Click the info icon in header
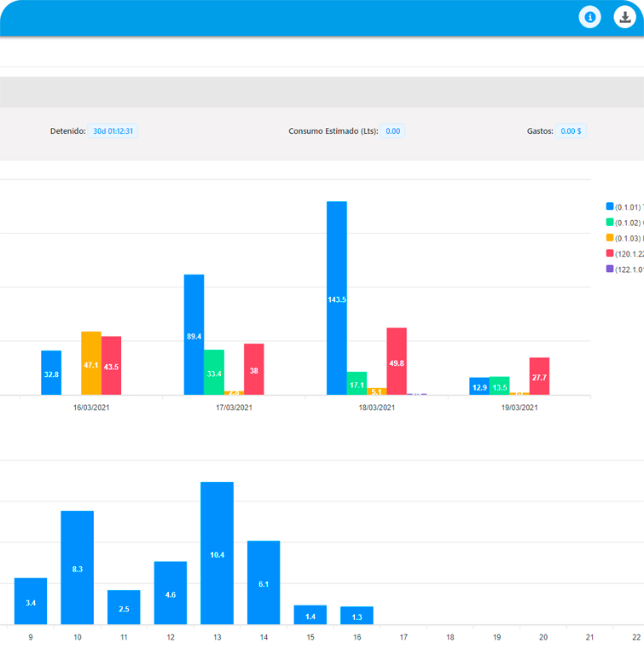The image size is (644, 672). coord(589,17)
